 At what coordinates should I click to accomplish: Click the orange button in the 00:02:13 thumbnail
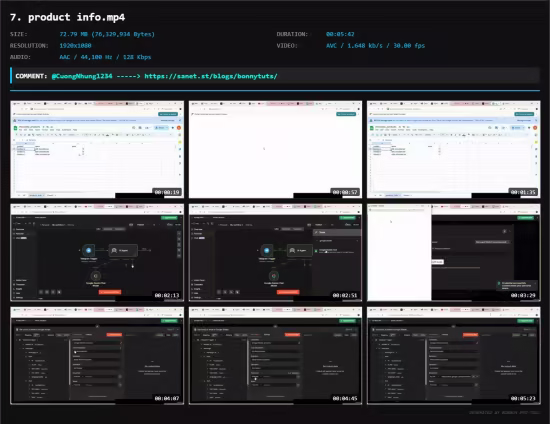[110, 292]
